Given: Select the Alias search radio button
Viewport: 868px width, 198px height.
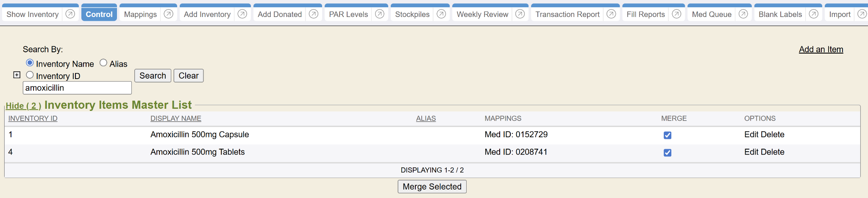Looking at the screenshot, I should (103, 63).
